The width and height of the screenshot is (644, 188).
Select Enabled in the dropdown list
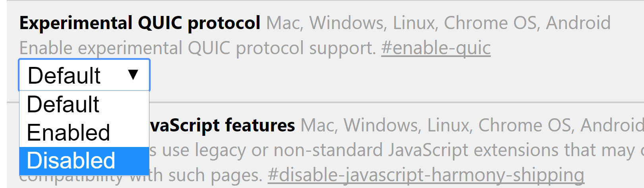[x=84, y=133]
